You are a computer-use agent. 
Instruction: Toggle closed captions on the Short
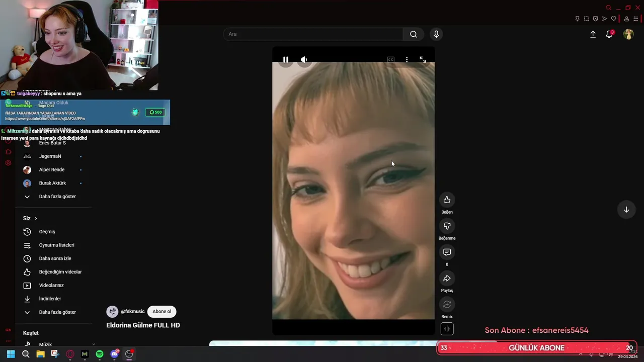tap(390, 59)
